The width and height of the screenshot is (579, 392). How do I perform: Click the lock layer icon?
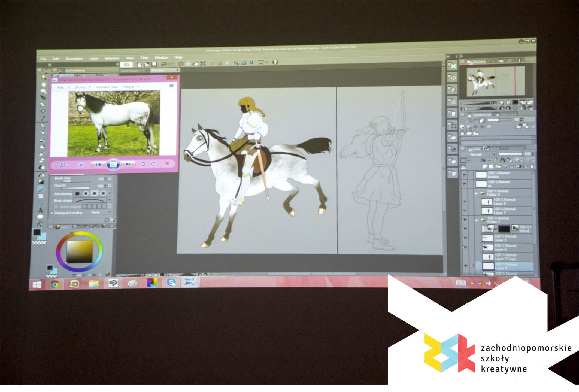coord(502,160)
